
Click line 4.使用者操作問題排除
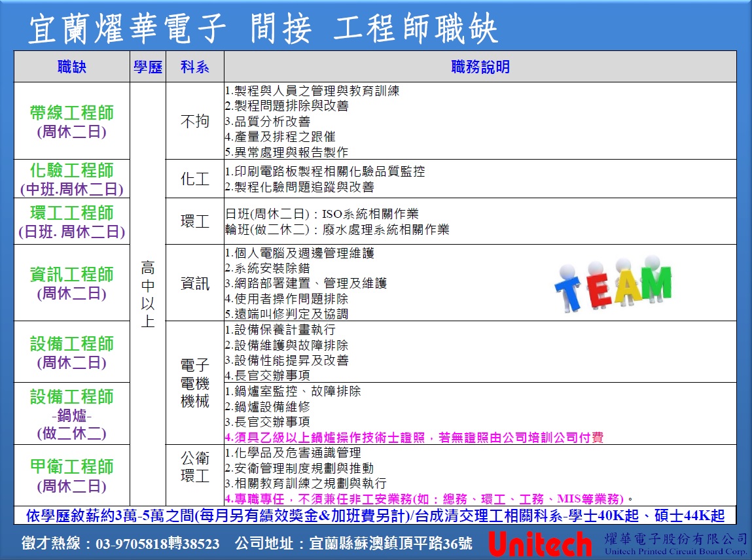pyautogui.click(x=287, y=299)
